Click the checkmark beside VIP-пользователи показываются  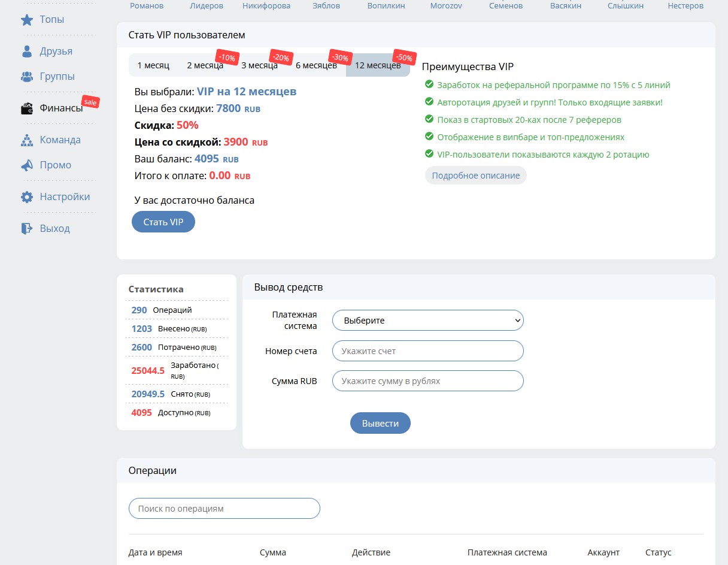429,154
